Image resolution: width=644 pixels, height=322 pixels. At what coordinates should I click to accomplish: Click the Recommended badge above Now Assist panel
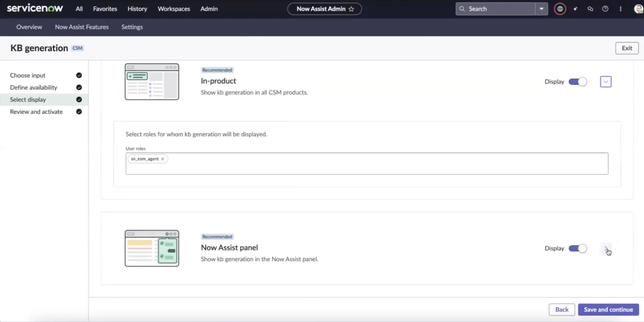(217, 236)
